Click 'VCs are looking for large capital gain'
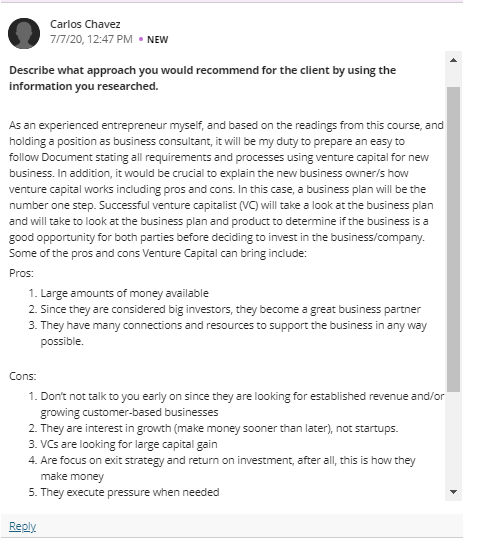The image size is (479, 544). [x=129, y=444]
